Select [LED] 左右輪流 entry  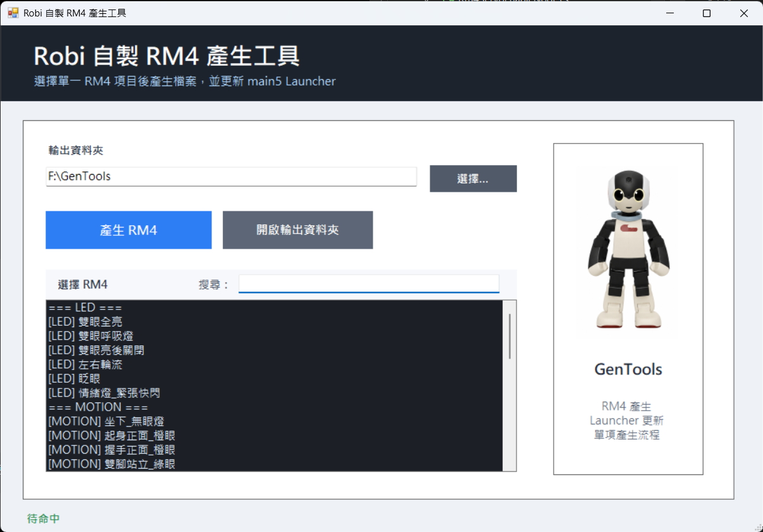coord(275,364)
